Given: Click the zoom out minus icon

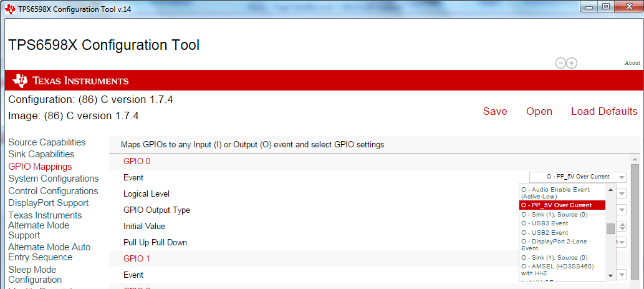Looking at the screenshot, I should (x=560, y=63).
